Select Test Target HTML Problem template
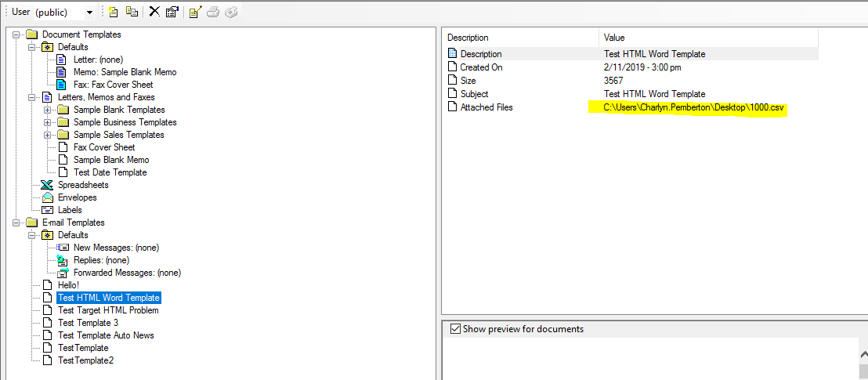Screen dimensions: 868x380 click(x=107, y=310)
